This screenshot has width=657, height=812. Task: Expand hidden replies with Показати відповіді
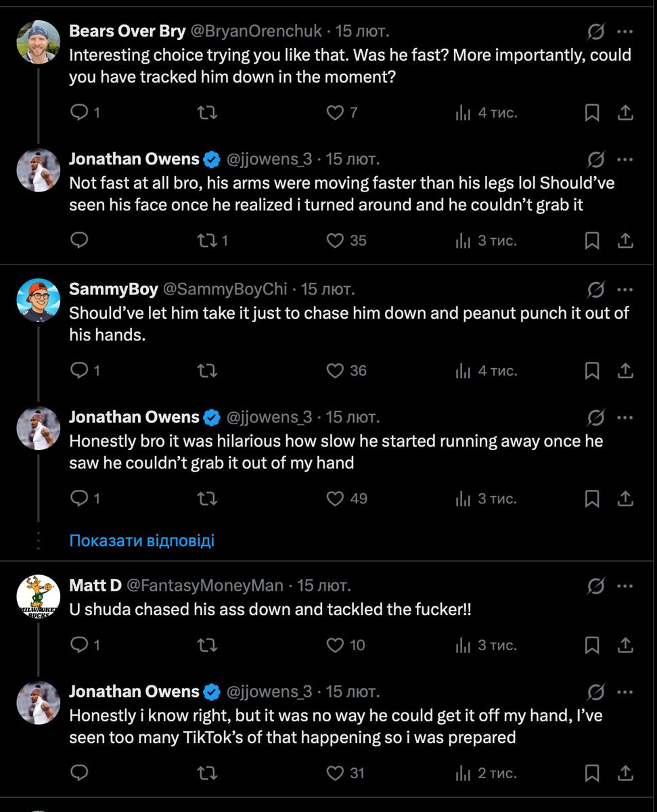142,541
